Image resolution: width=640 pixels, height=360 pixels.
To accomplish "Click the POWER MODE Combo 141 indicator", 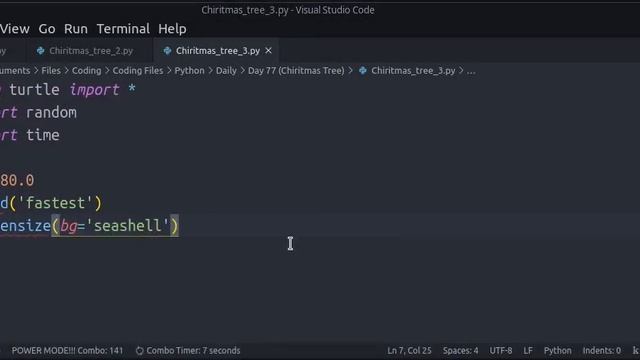I will [x=67, y=351].
